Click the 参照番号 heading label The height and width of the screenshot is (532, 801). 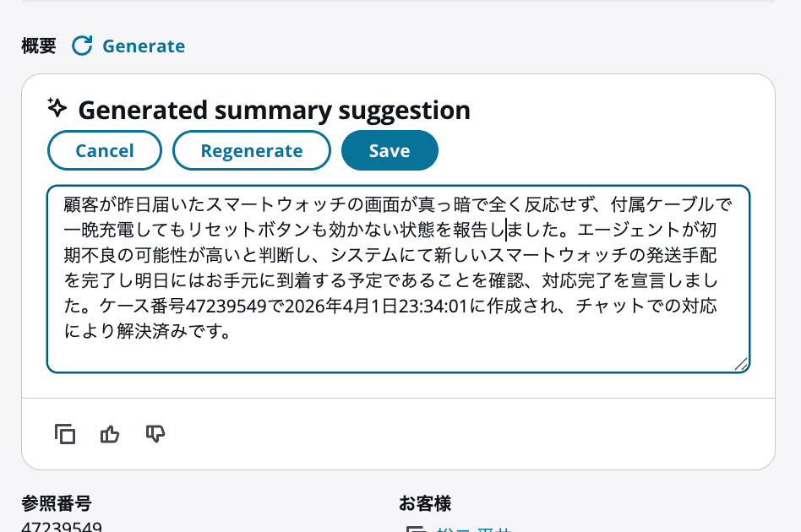[x=56, y=503]
